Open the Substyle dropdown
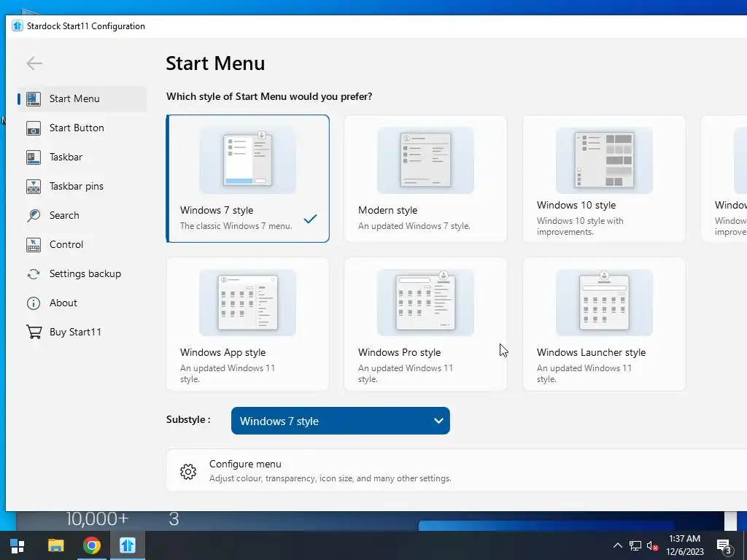This screenshot has width=747, height=560. click(340, 421)
